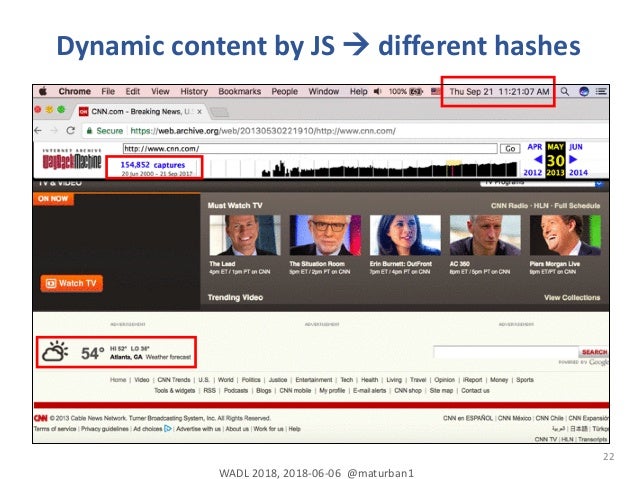This screenshot has width=638, height=479.
Task: Open the TV Programs dropdown
Action: tap(541, 183)
